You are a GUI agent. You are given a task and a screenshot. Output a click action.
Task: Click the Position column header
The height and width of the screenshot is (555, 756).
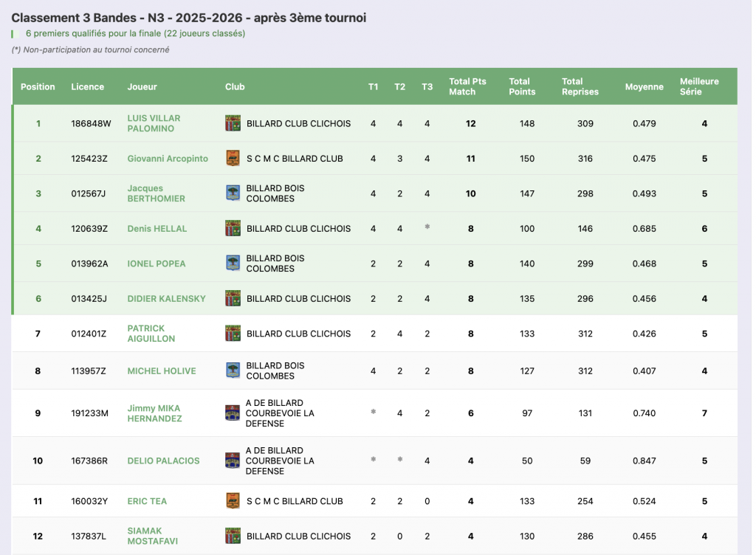pyautogui.click(x=38, y=86)
